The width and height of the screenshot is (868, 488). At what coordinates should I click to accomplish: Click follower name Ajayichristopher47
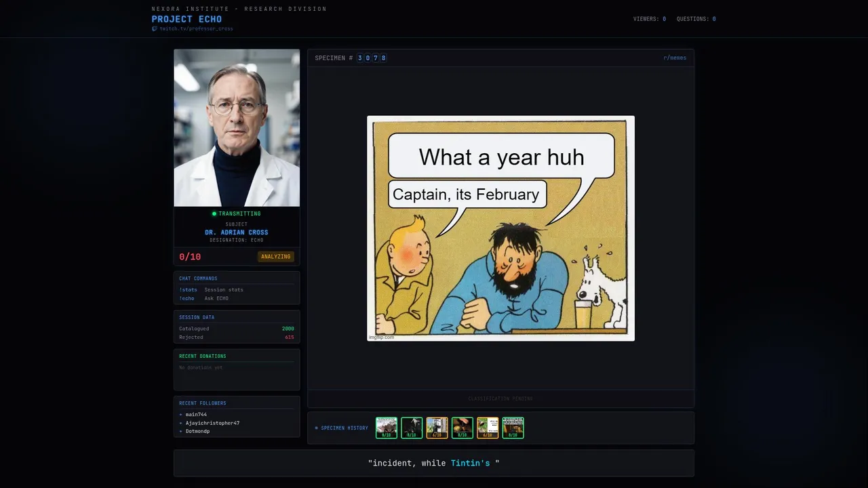tap(212, 423)
